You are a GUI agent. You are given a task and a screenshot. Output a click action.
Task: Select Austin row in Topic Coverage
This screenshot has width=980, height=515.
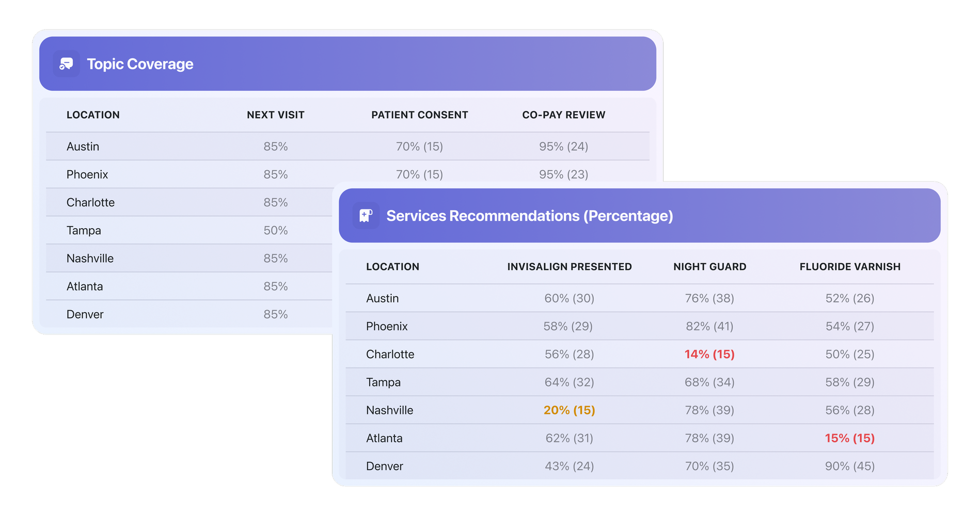pyautogui.click(x=347, y=147)
